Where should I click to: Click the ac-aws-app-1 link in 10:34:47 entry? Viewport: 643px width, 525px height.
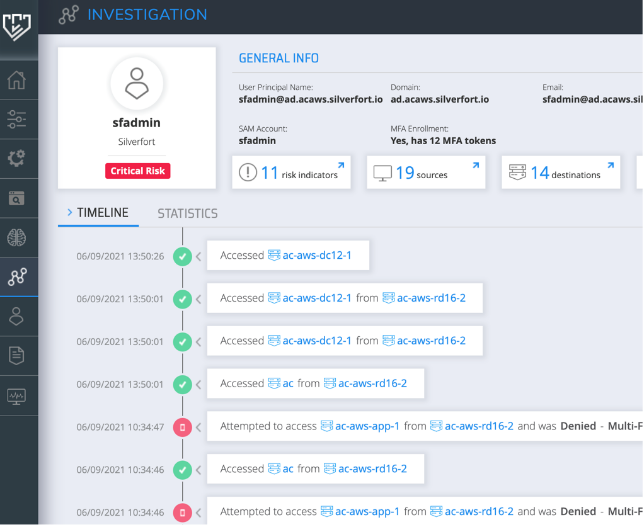pos(368,426)
